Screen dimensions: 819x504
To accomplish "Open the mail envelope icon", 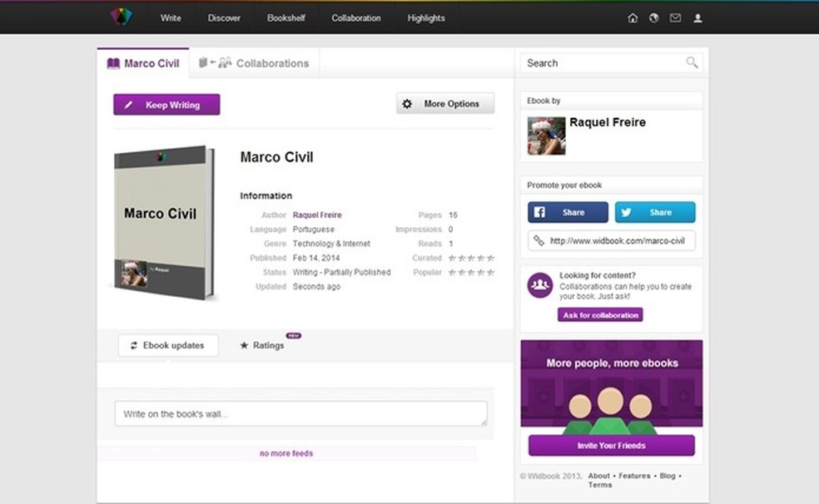I will [675, 18].
